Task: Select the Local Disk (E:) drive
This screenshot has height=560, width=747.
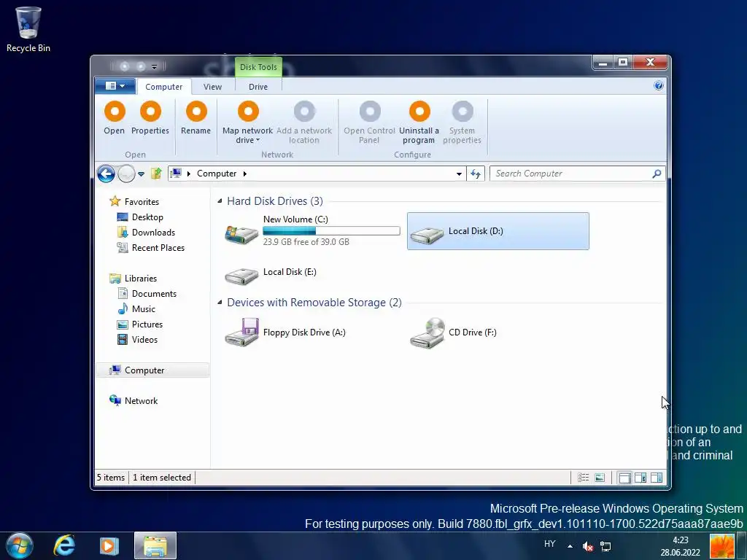Action: (313, 272)
